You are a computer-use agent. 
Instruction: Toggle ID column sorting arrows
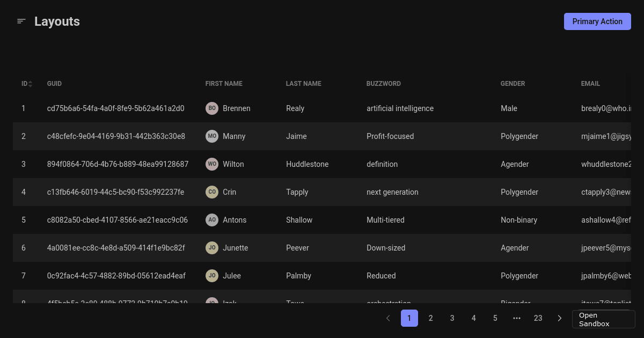(30, 83)
